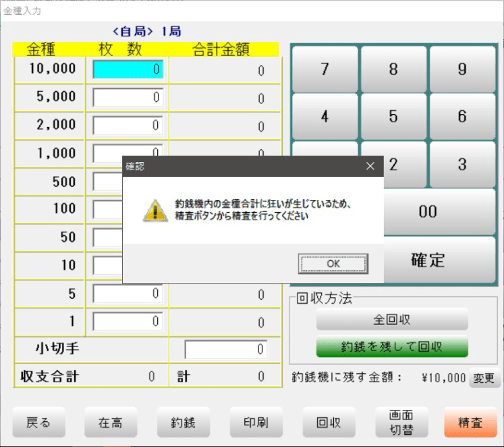504x447 pixels.
Task: Click the 戻る button
Action: [37, 423]
